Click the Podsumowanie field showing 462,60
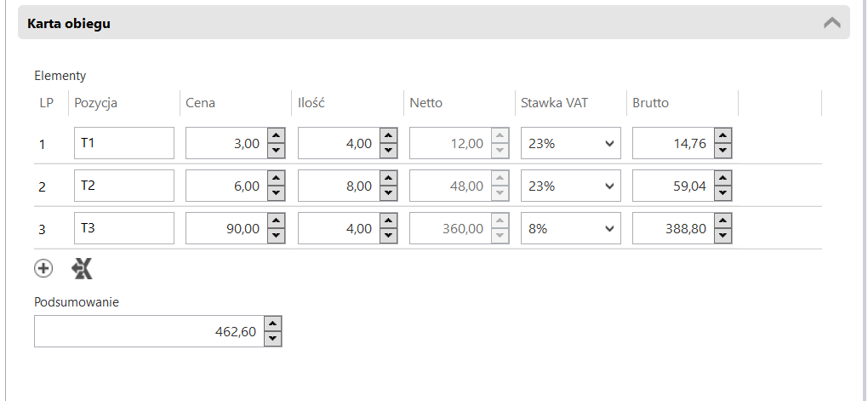 point(149,332)
